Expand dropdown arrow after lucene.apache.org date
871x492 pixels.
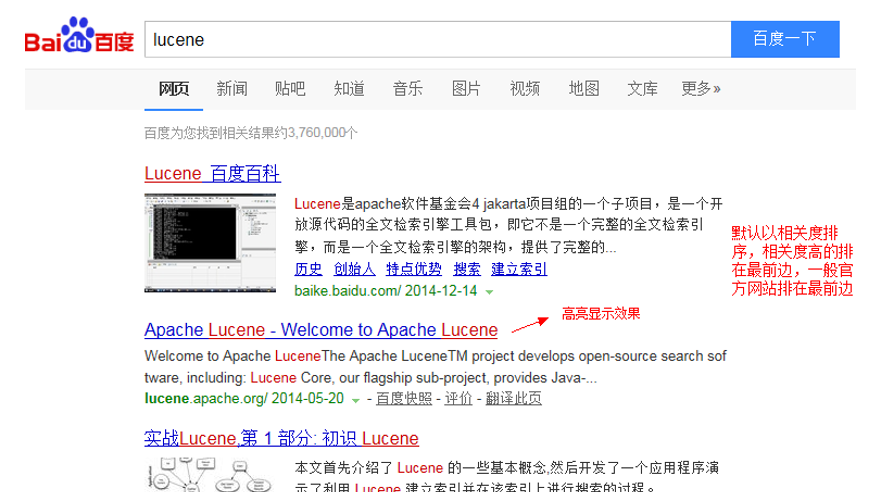point(356,400)
